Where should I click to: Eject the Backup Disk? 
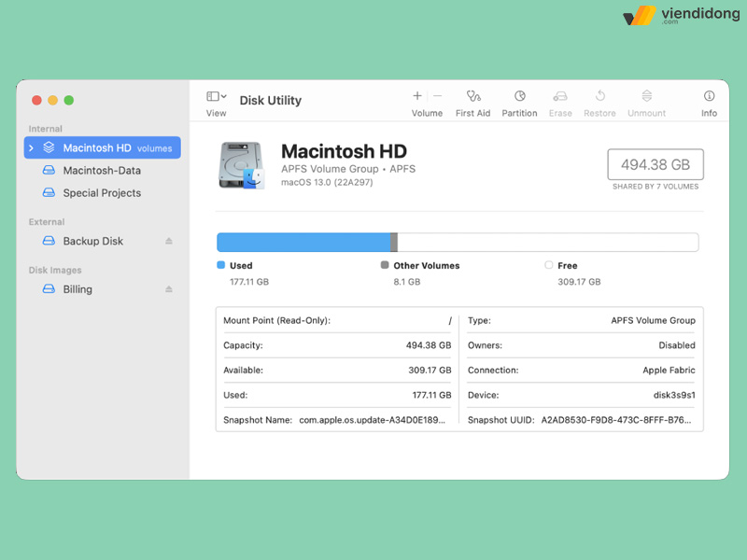point(169,241)
